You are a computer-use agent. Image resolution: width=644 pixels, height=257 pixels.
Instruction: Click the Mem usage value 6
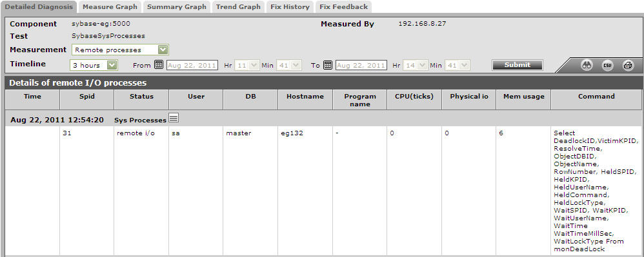coord(501,133)
